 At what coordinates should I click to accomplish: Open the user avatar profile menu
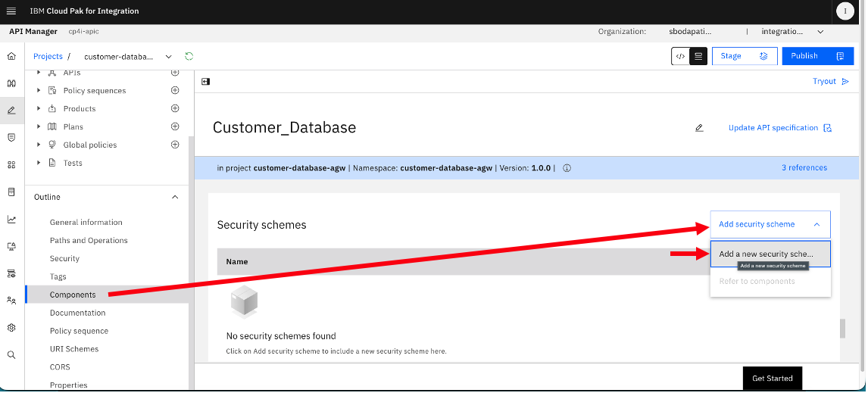845,11
